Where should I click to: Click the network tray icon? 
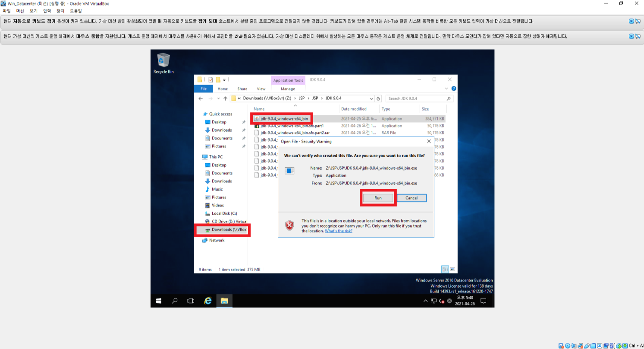(434, 301)
